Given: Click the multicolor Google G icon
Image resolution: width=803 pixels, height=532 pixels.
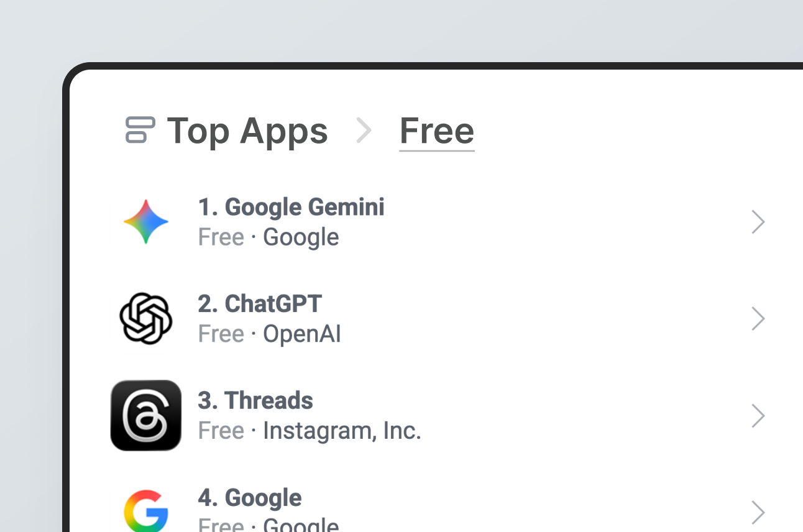Looking at the screenshot, I should click(146, 511).
